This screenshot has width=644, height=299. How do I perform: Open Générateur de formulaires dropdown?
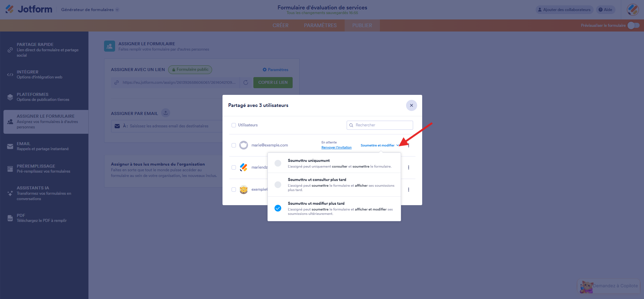point(90,10)
